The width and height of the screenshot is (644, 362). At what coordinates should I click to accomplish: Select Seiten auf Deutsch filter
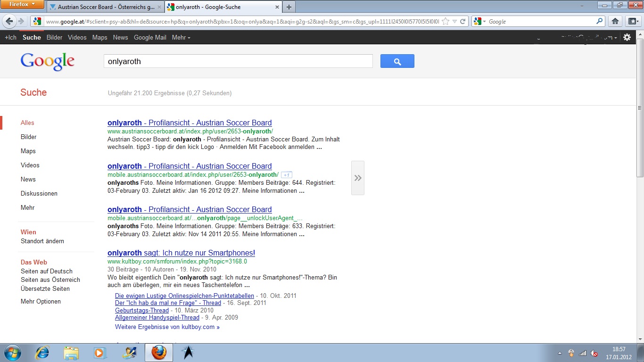point(47,271)
